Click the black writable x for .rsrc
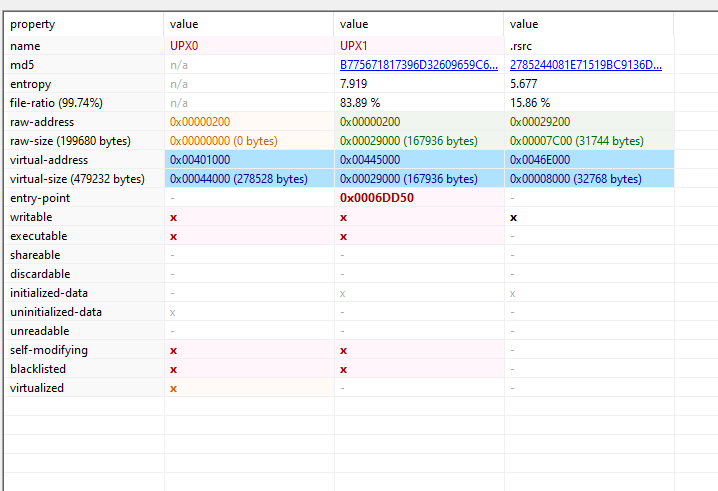 tap(514, 217)
